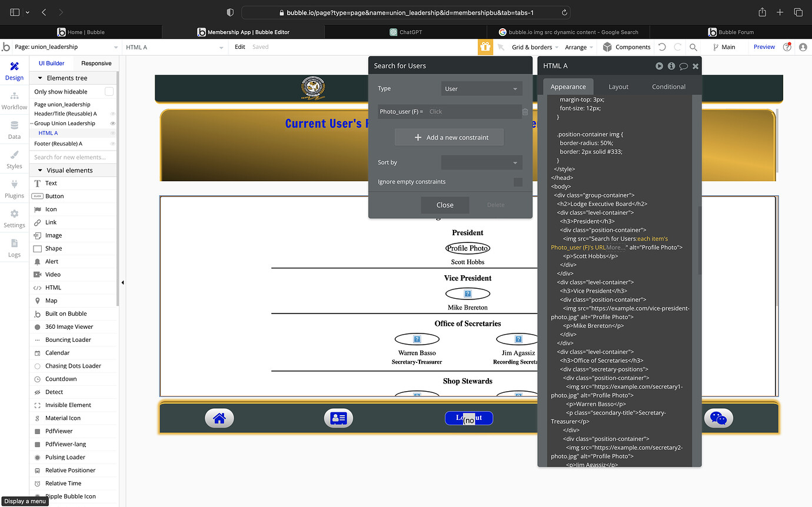The height and width of the screenshot is (507, 812).
Task: Click the undo arrow in the toolbar
Action: tap(663, 47)
